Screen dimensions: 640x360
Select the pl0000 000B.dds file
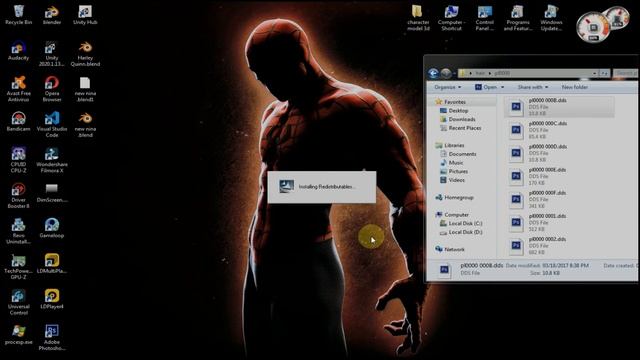[559, 107]
